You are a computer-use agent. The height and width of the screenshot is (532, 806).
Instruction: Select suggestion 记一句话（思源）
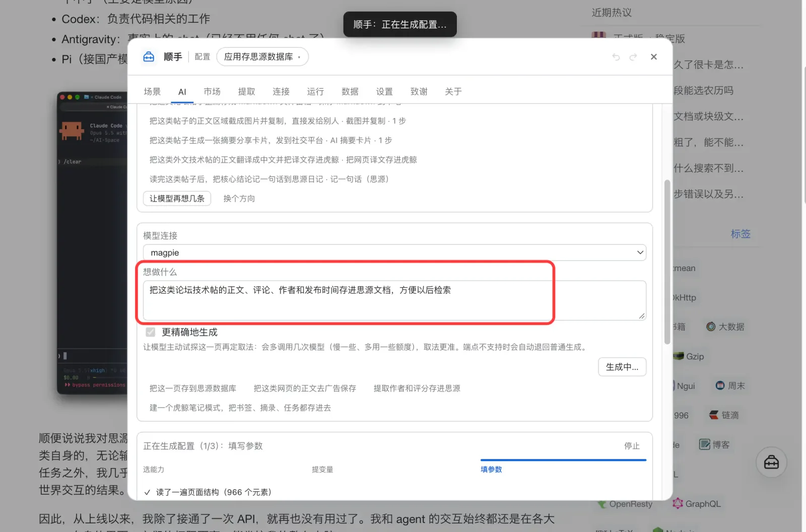click(269, 179)
